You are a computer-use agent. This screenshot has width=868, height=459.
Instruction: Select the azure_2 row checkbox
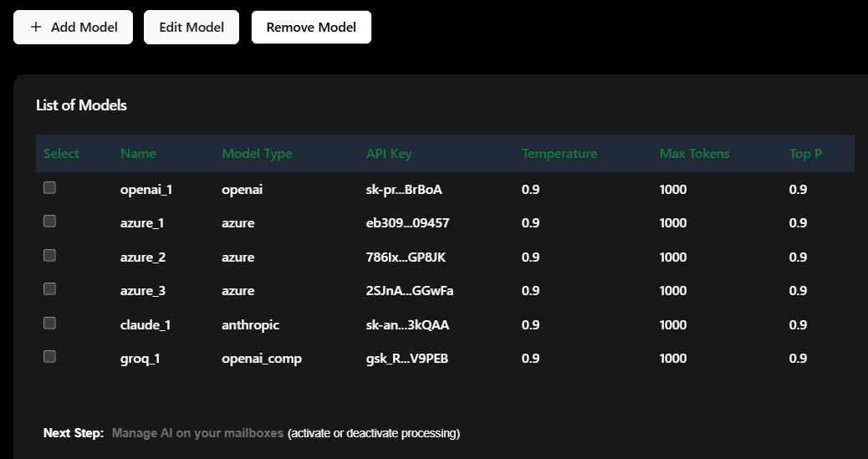(50, 255)
